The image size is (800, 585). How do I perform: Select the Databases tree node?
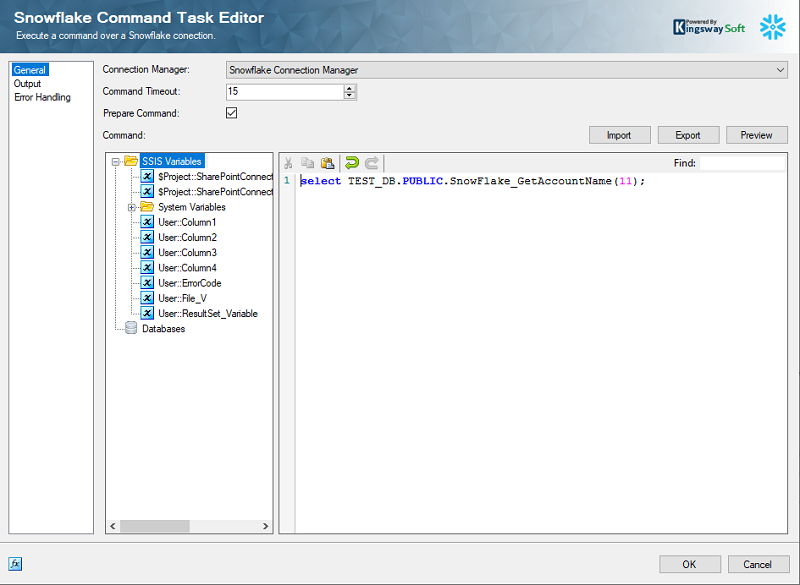pyautogui.click(x=164, y=329)
